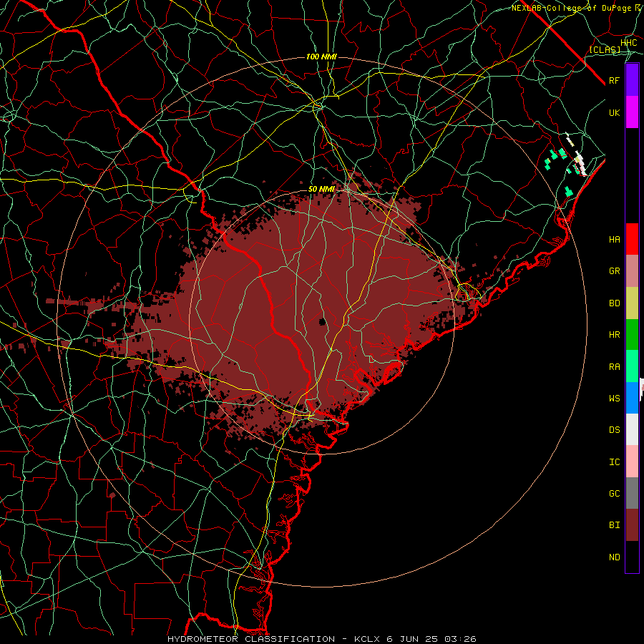The image size is (644, 644).
Task: Click the mint green RA legend swatch
Action: pyautogui.click(x=632, y=366)
